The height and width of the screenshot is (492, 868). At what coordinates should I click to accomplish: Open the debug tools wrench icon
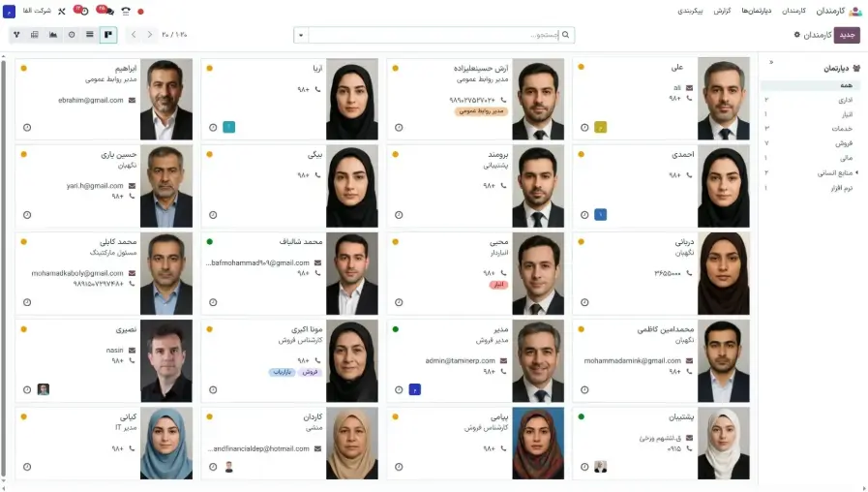point(61,11)
